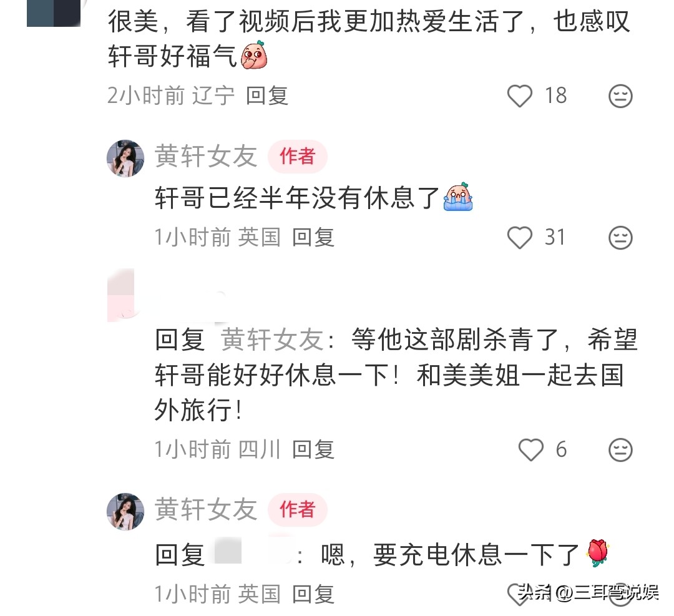Open the second 黄轩女友 username
Viewport: 674px width, 616px height.
pos(206,509)
